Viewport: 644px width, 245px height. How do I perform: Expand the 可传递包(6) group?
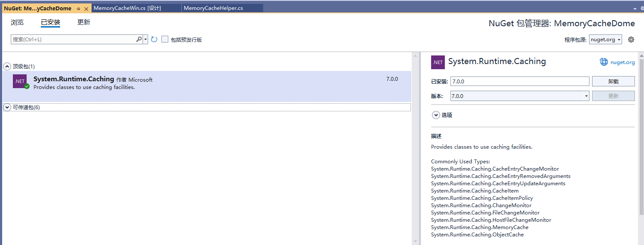(7, 107)
